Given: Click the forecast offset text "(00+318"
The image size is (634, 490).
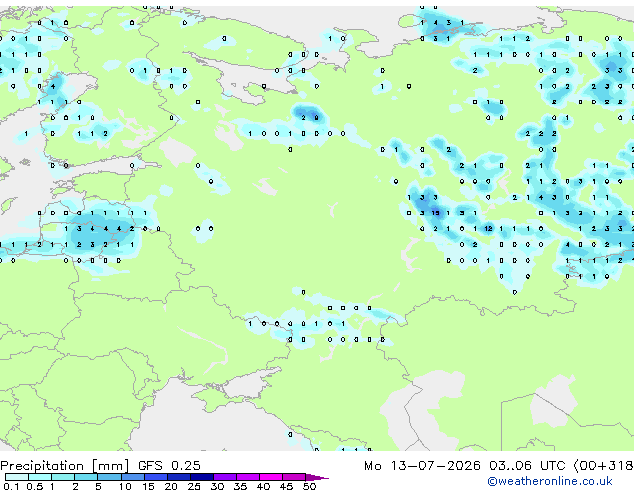Looking at the screenshot, I should (x=603, y=466).
